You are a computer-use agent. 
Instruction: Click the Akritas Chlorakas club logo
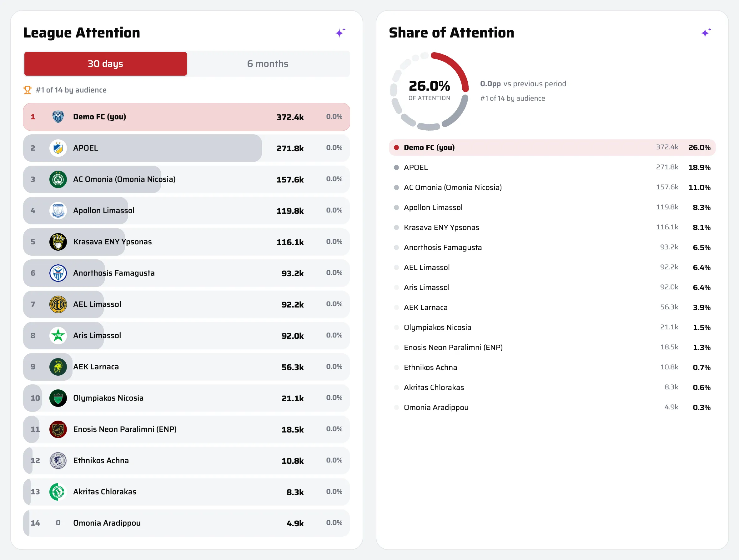58,492
